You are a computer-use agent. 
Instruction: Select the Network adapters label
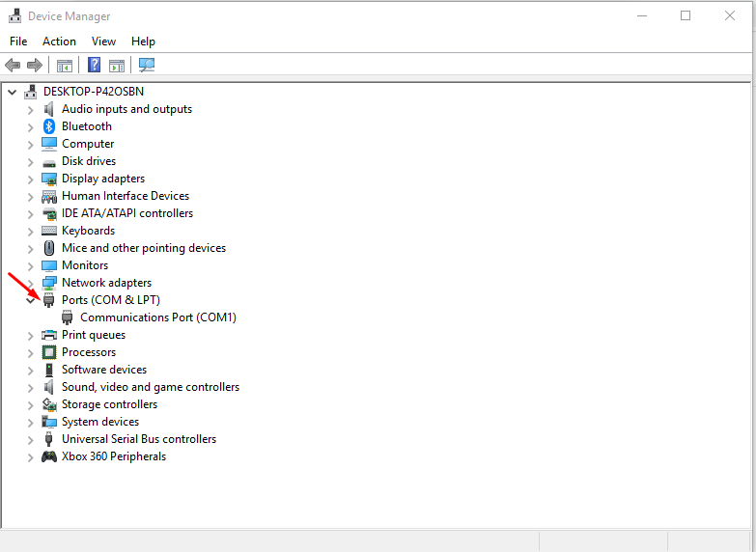pos(106,283)
